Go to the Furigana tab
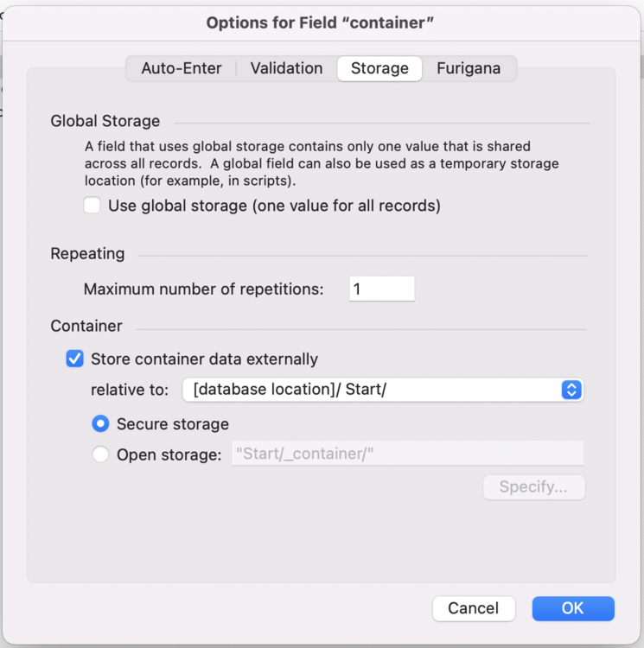The width and height of the screenshot is (644, 648). coord(468,68)
